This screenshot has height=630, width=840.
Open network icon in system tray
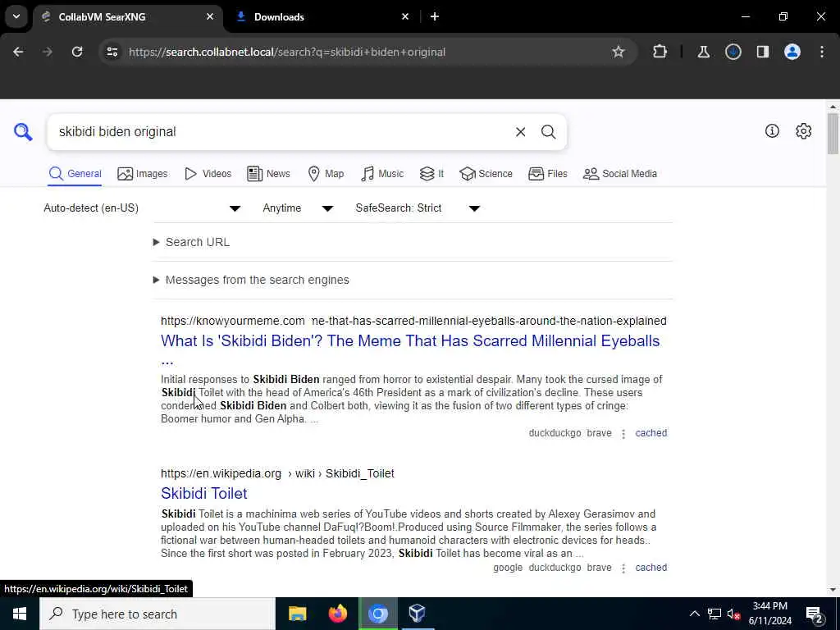coord(714,614)
